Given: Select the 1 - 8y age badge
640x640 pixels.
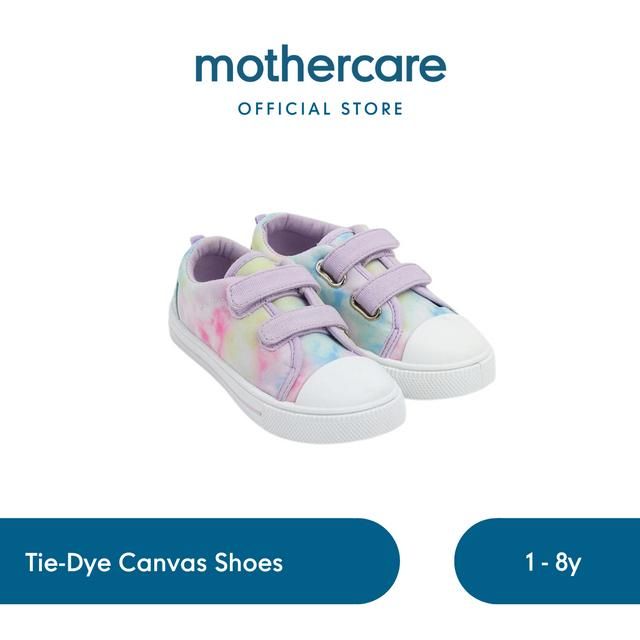Looking at the screenshot, I should (x=553, y=563).
